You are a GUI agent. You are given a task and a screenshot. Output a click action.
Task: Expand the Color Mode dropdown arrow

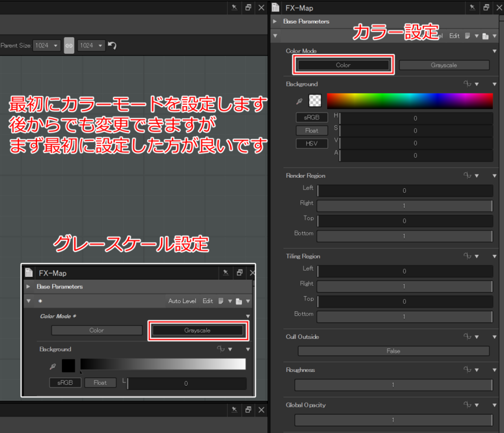[494, 50]
